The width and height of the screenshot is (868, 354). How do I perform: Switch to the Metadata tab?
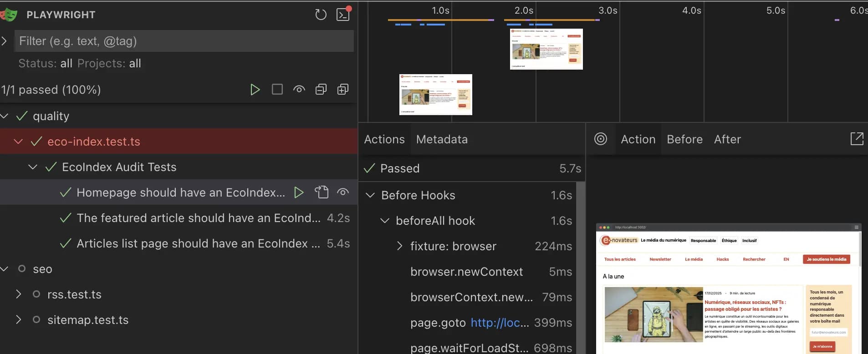point(442,139)
